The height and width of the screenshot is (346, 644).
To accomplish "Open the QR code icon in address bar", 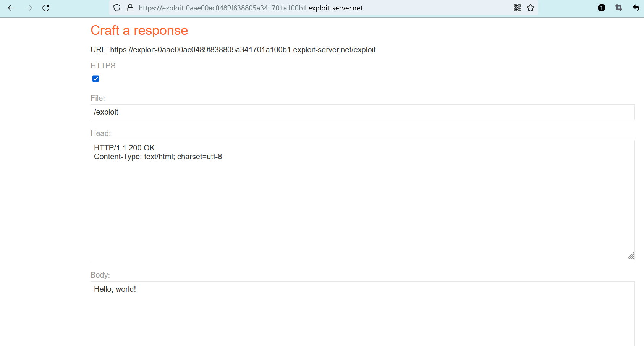I will pos(517,8).
